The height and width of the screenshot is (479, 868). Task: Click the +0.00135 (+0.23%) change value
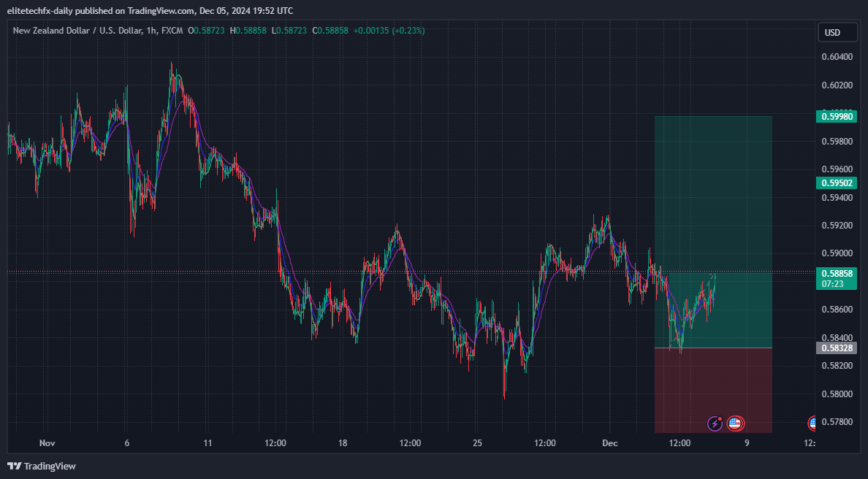pos(389,31)
